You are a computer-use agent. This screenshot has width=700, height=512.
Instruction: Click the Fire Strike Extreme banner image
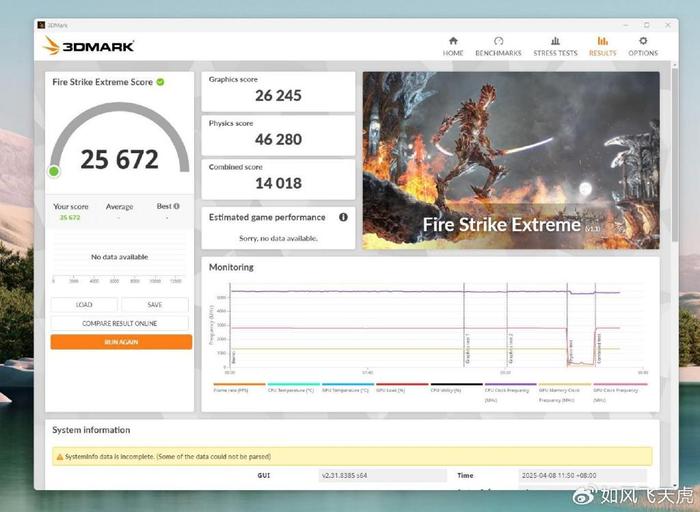[x=511, y=160]
